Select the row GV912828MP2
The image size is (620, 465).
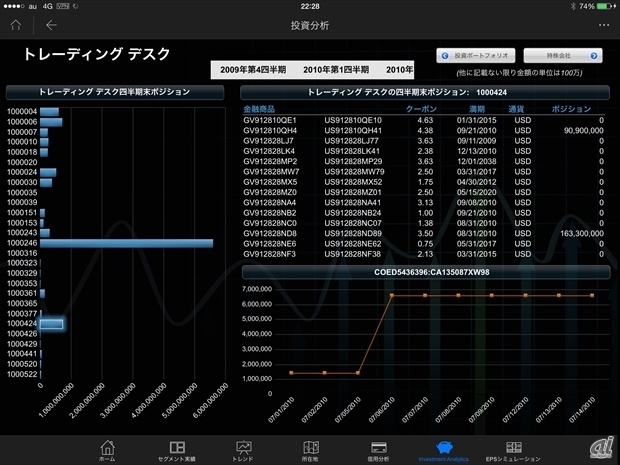pos(423,161)
